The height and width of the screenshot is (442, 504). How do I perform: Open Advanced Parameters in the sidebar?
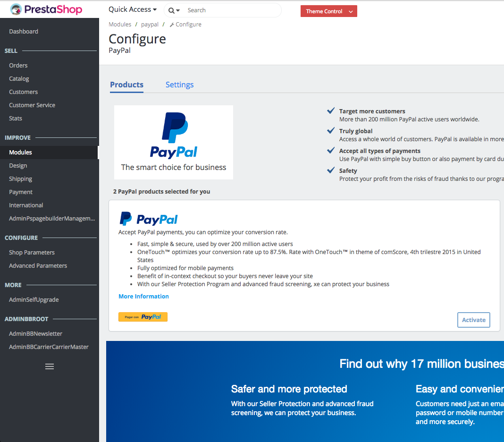[x=38, y=266]
